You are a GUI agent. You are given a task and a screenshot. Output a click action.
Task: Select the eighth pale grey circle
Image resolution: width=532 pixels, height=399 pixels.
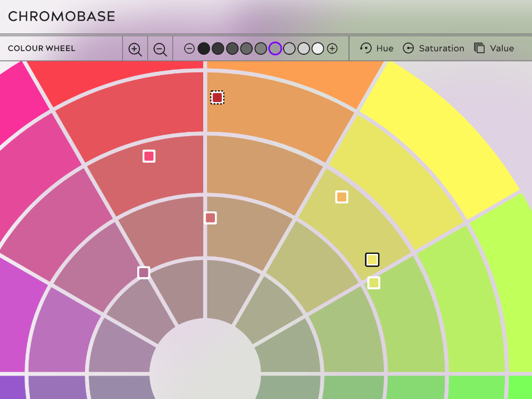click(304, 48)
